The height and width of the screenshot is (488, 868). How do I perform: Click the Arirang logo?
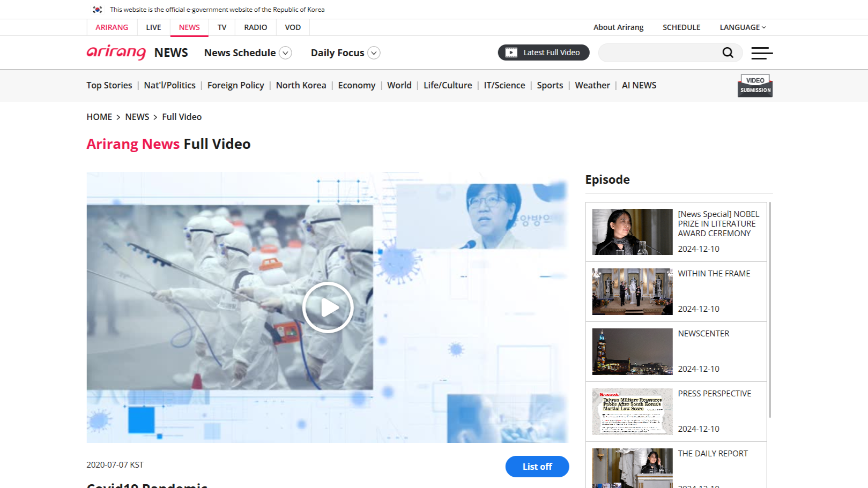116,52
